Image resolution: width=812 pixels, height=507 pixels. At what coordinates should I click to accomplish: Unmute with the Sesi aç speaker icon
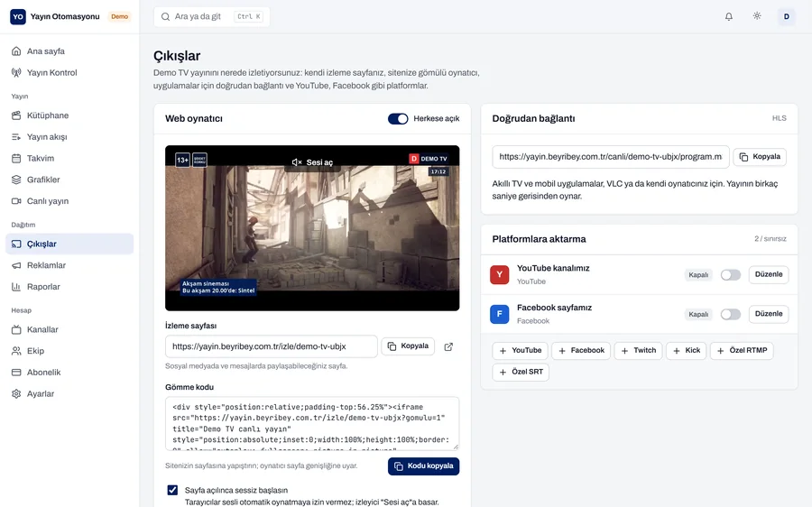point(297,162)
